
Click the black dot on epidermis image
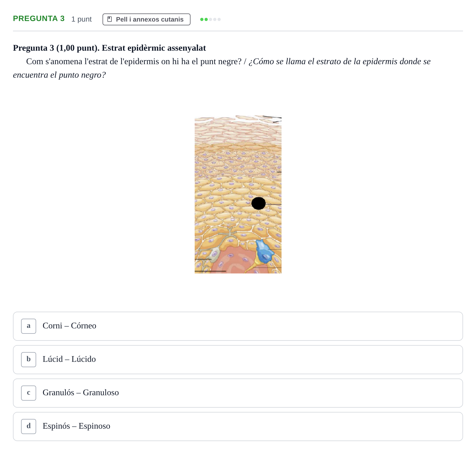(259, 203)
